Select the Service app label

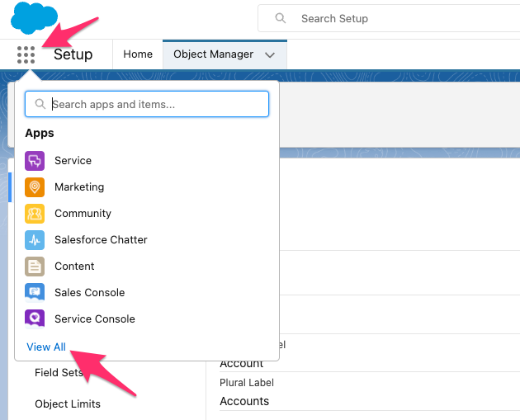tap(73, 160)
